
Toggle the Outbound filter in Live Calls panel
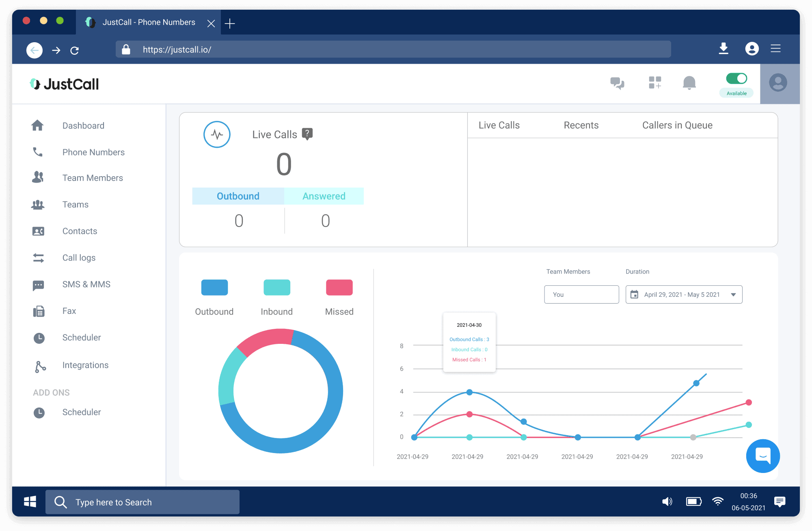(238, 196)
